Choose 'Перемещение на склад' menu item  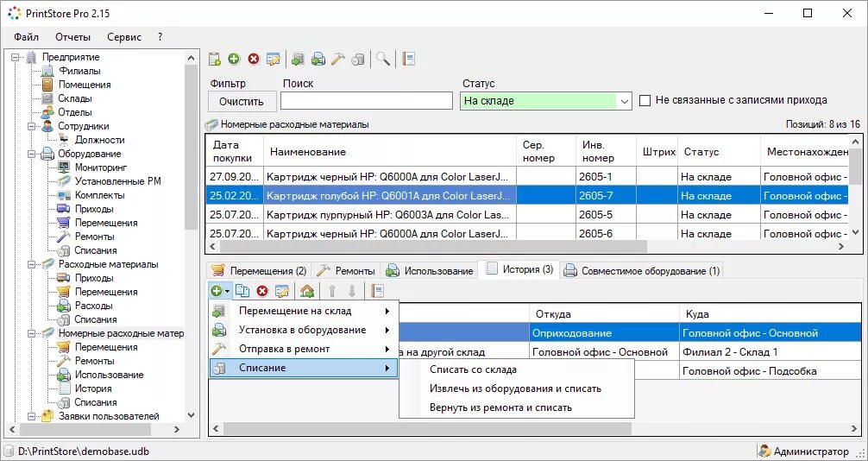tap(304, 312)
